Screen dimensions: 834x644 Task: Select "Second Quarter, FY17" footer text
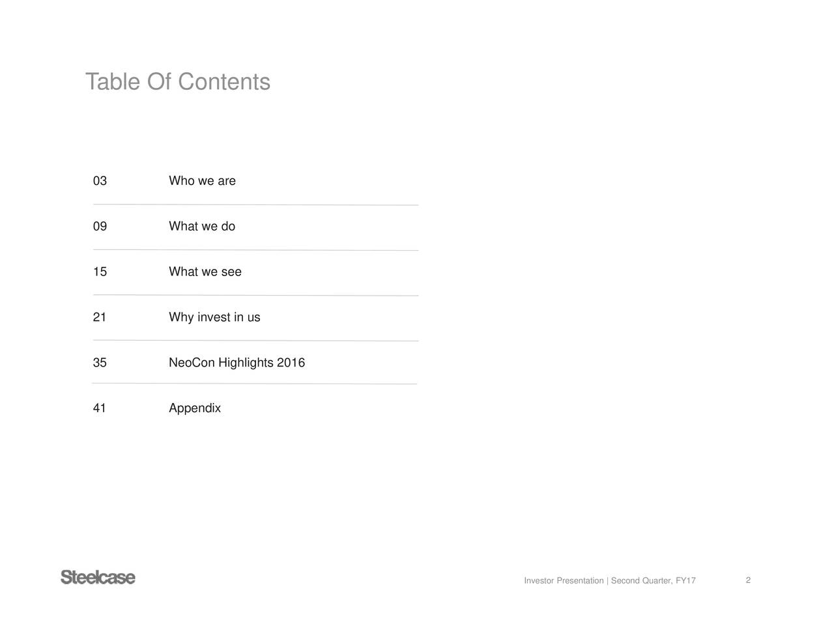(x=654, y=581)
